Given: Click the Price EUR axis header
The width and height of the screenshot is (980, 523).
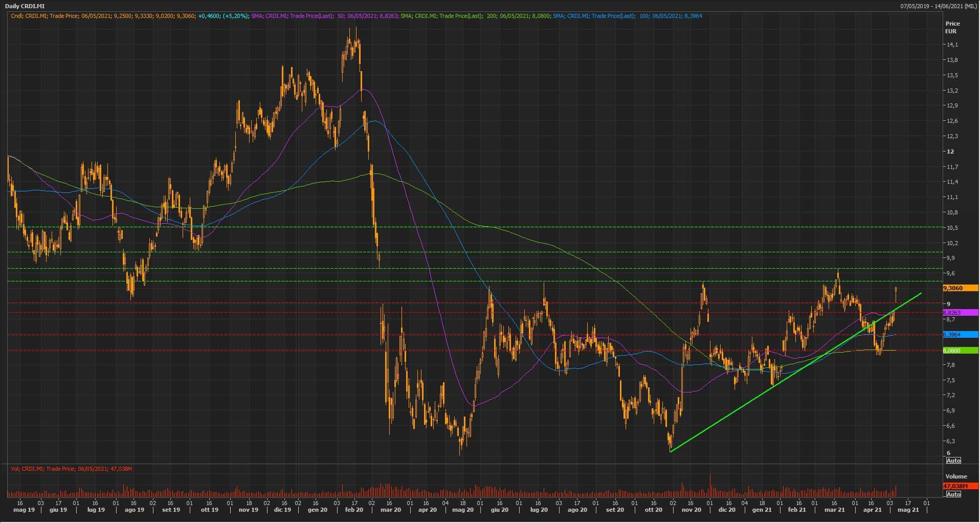Looking at the screenshot, I should (x=952, y=27).
